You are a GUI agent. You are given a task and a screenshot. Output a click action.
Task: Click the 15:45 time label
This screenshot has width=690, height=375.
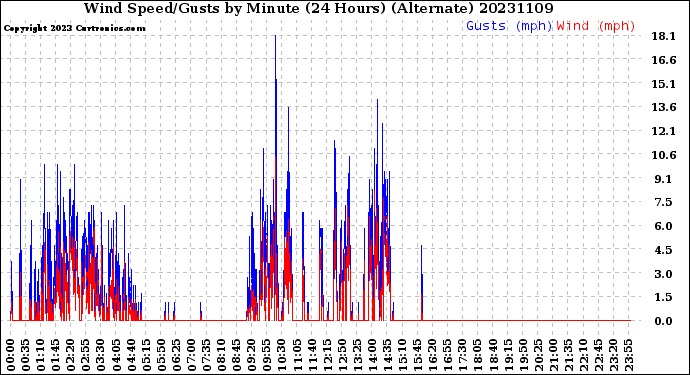[x=418, y=355]
